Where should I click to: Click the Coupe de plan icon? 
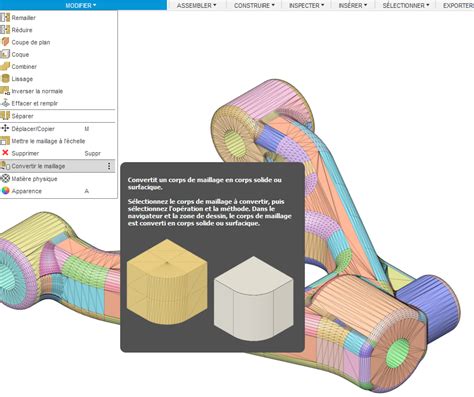[5, 42]
